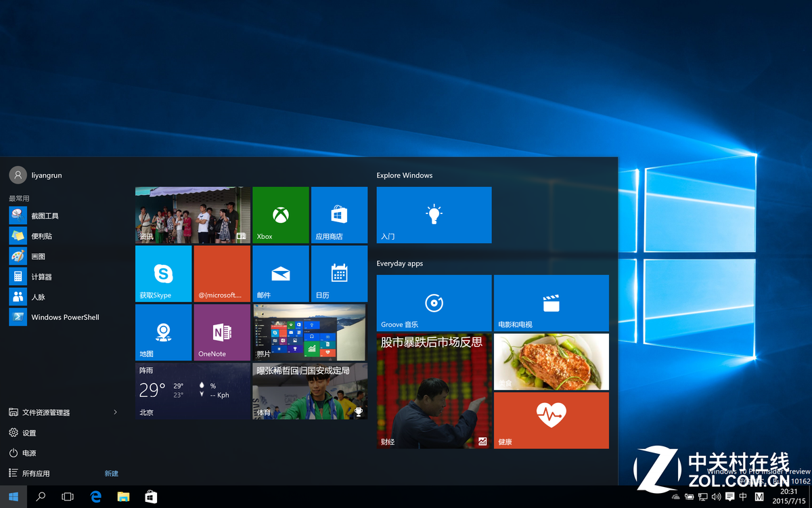The height and width of the screenshot is (508, 812).
Task: Open the OneNote tile
Action: click(x=222, y=332)
